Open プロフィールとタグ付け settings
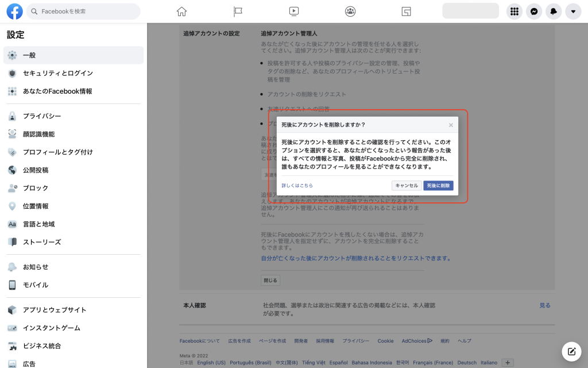 73,152
